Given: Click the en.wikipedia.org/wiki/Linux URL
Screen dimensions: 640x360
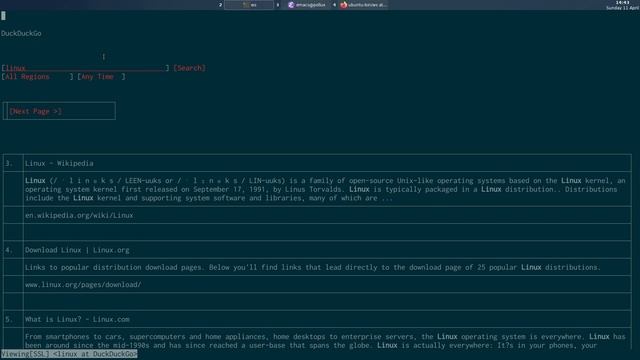Looking at the screenshot, I should click(79, 215).
